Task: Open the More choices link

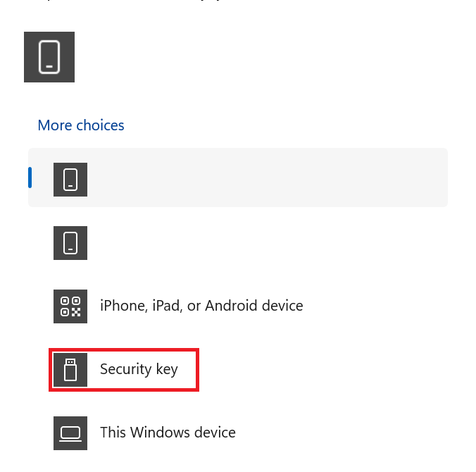Action: point(81,125)
